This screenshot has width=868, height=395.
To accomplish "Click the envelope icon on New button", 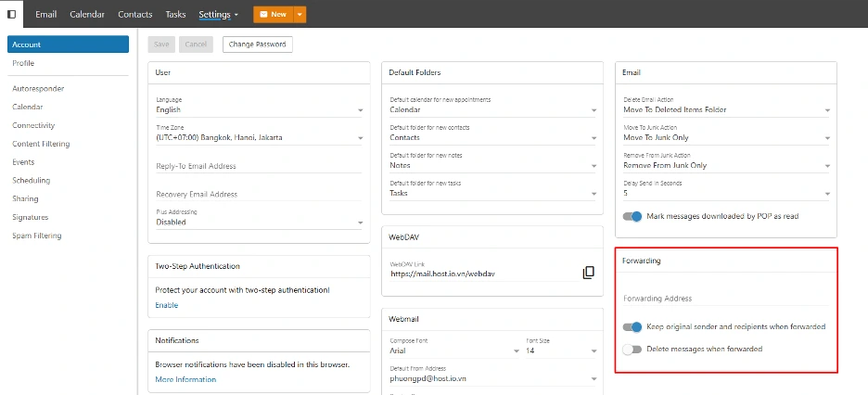I will pyautogui.click(x=263, y=15).
